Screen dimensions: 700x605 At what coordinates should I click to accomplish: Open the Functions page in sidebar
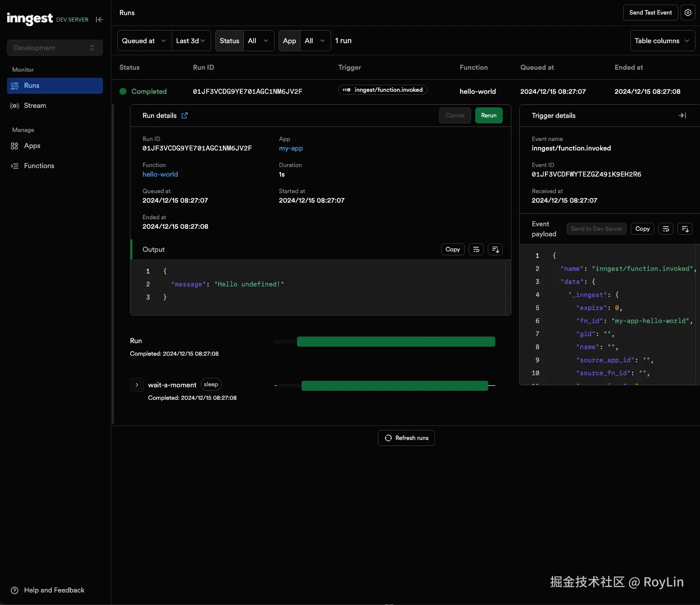(55, 166)
